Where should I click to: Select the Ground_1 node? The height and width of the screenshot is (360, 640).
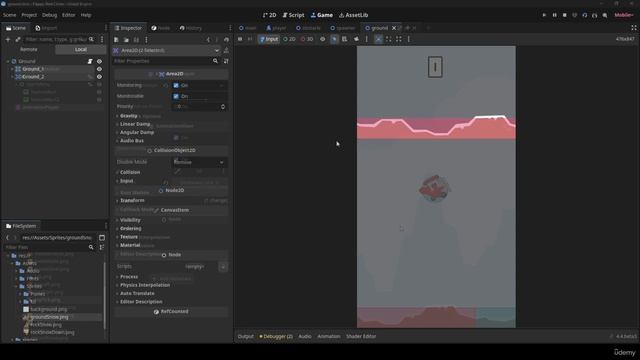coord(33,69)
